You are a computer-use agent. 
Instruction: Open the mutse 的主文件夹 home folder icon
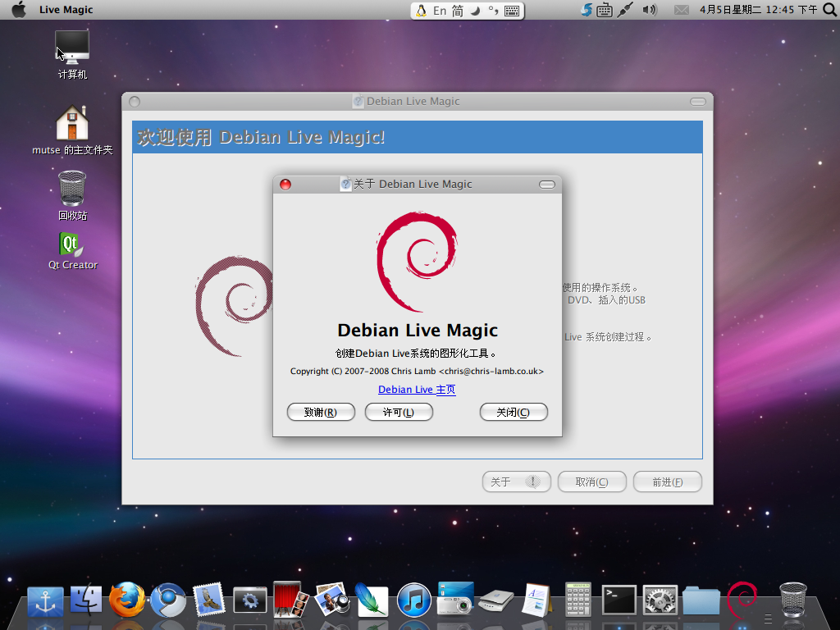pyautogui.click(x=72, y=130)
